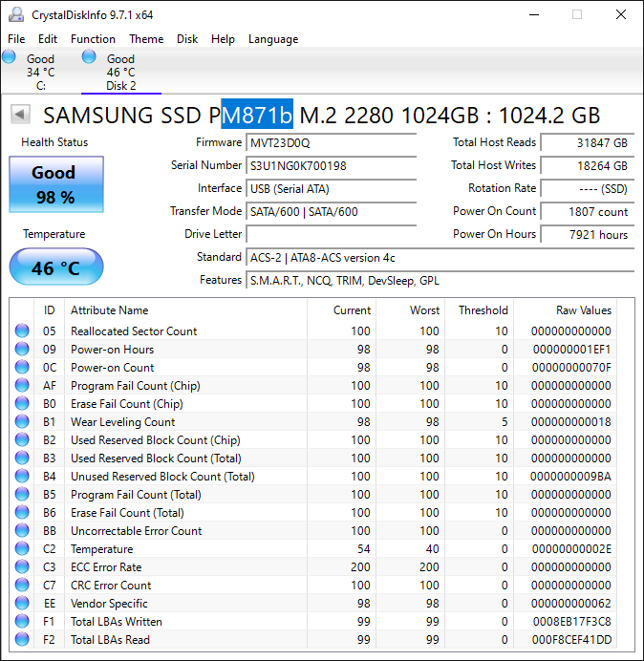Image resolution: width=644 pixels, height=661 pixels.
Task: Click the Threshold column header
Action: coord(479,310)
